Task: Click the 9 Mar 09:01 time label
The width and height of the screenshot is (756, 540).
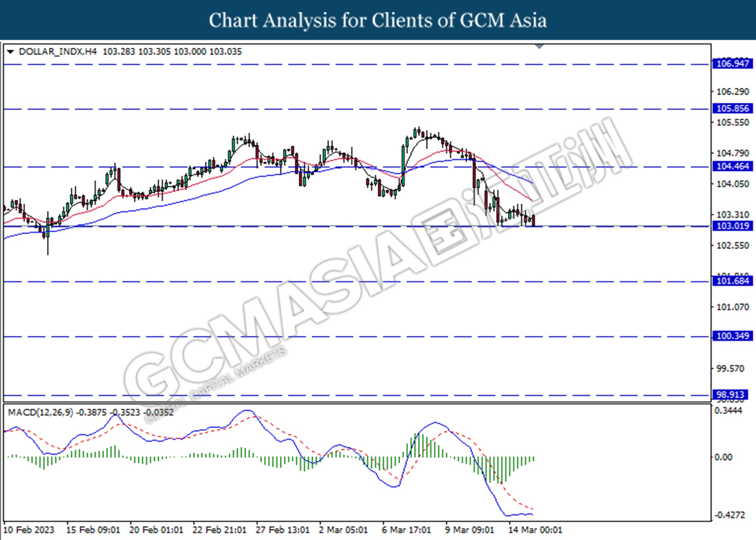Action: point(469,530)
